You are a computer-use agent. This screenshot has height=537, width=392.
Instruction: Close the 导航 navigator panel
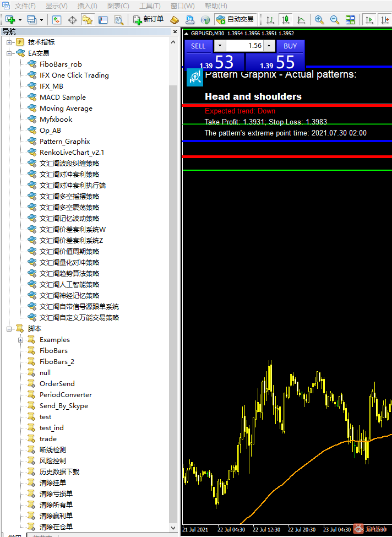(175, 31)
